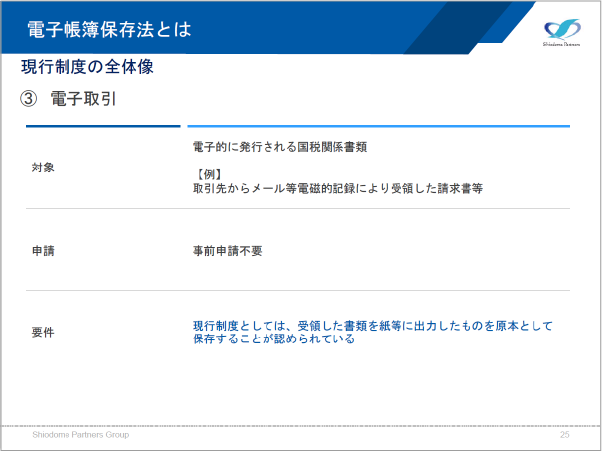Click the 【例】 marker text

(208, 175)
